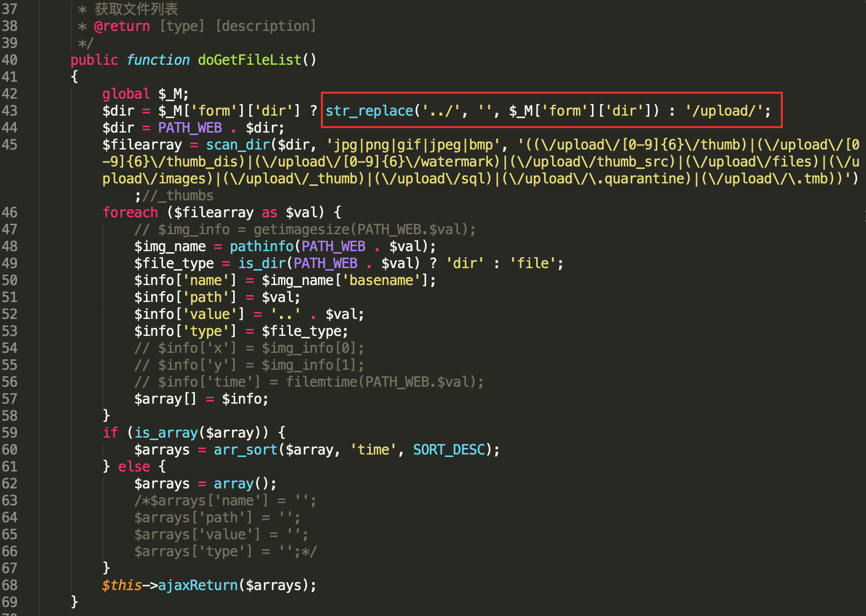
Task: Click the '..' string on line 52
Action: (286, 314)
